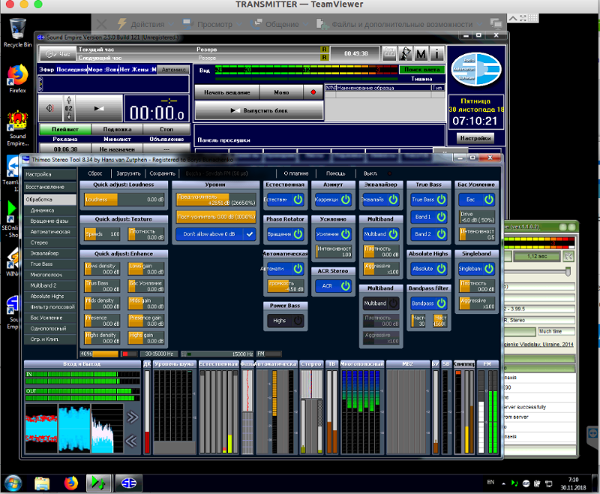
Task: Click the Lows density slider
Action: coord(102,269)
